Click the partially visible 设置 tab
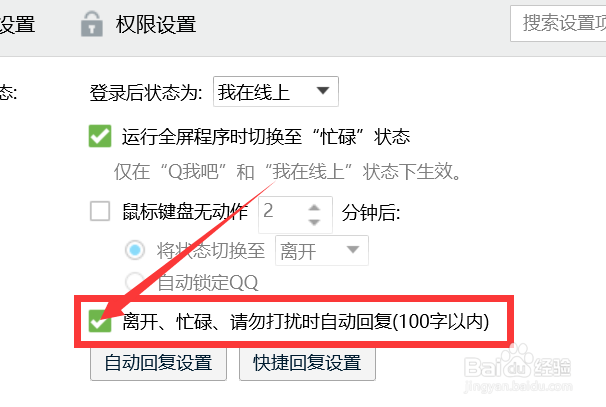Viewport: 606px width, 407px height. 17,24
